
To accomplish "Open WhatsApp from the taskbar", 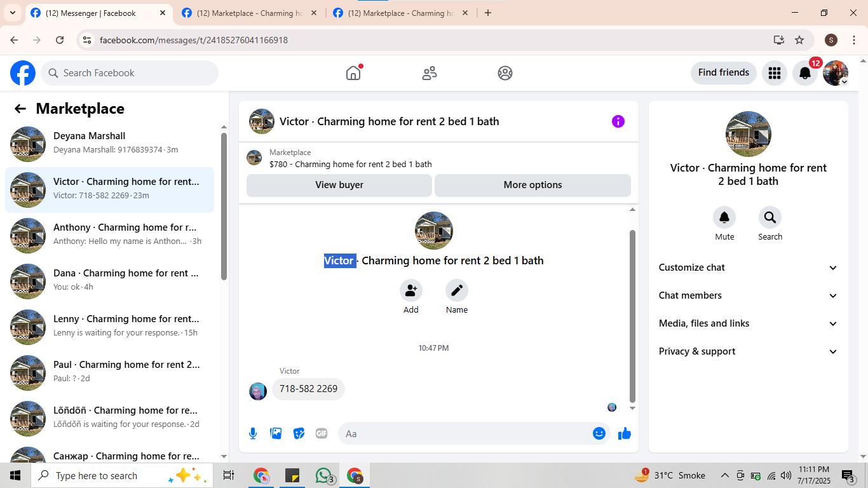I will tap(324, 475).
